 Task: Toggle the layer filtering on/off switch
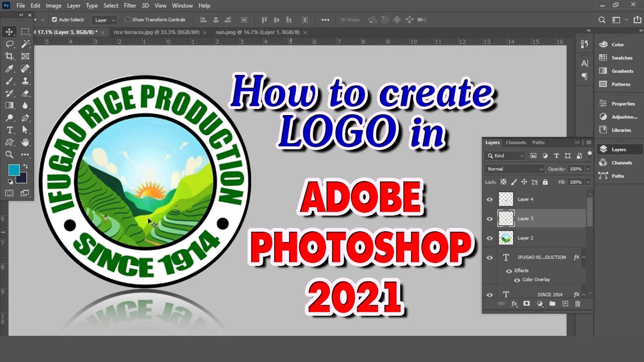[589, 154]
